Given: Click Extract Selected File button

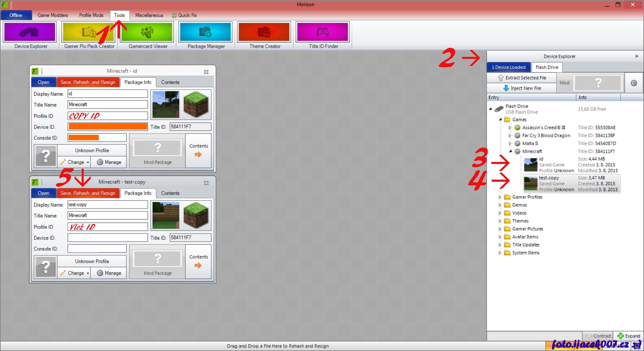Looking at the screenshot, I should click(521, 78).
